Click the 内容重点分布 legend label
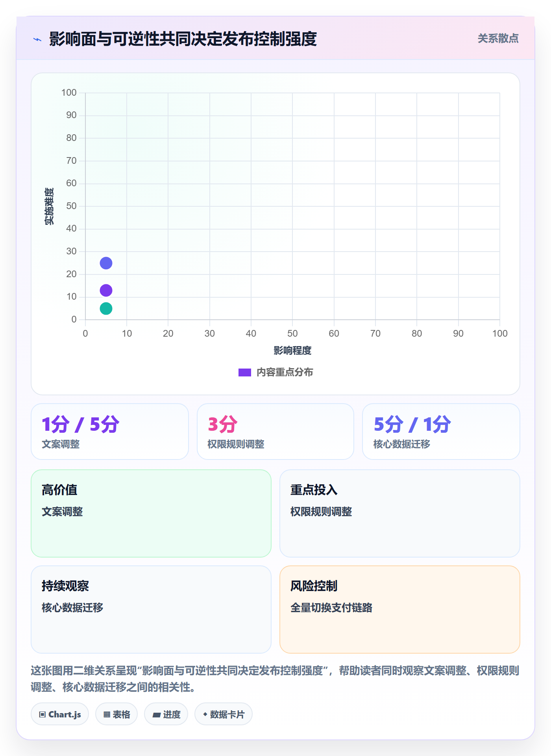This screenshot has height=756, width=551. [285, 372]
